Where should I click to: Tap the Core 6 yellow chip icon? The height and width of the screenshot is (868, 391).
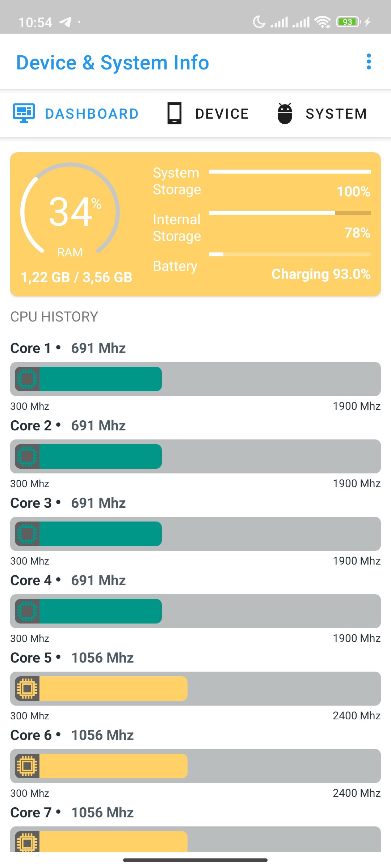tap(27, 766)
